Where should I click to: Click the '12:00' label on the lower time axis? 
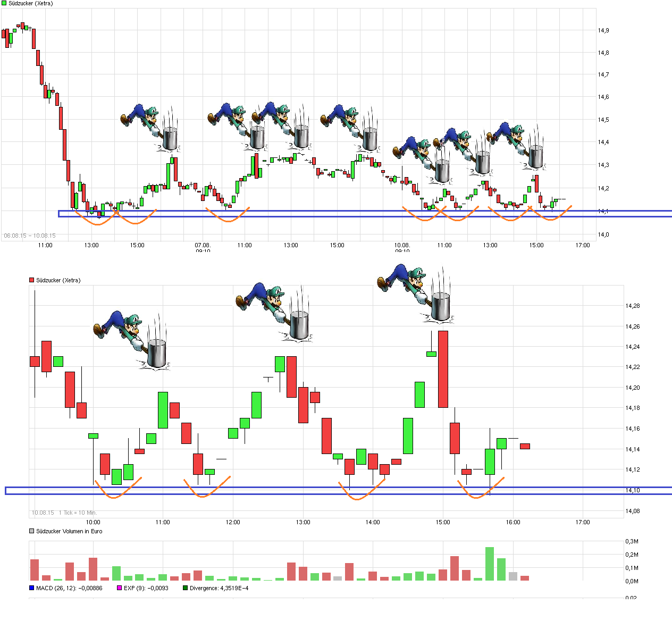point(233,522)
